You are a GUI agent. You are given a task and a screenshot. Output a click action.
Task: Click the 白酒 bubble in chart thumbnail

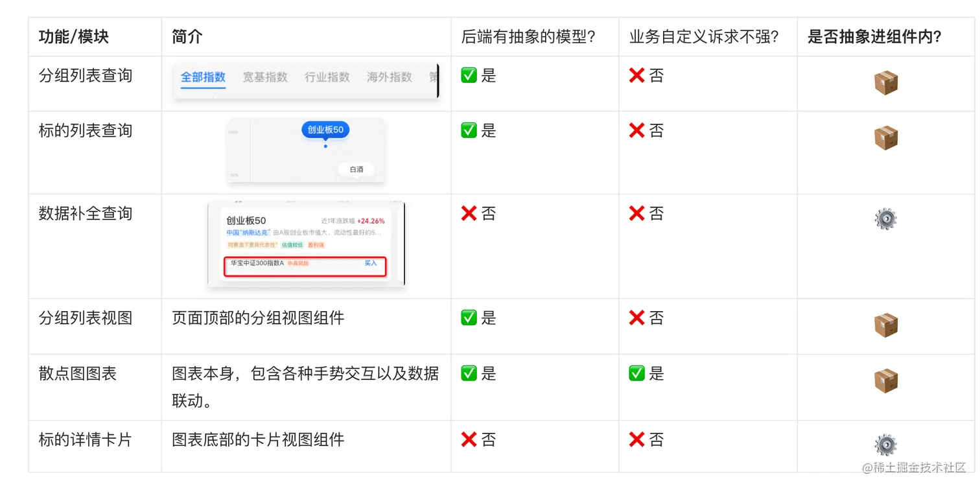pos(356,169)
